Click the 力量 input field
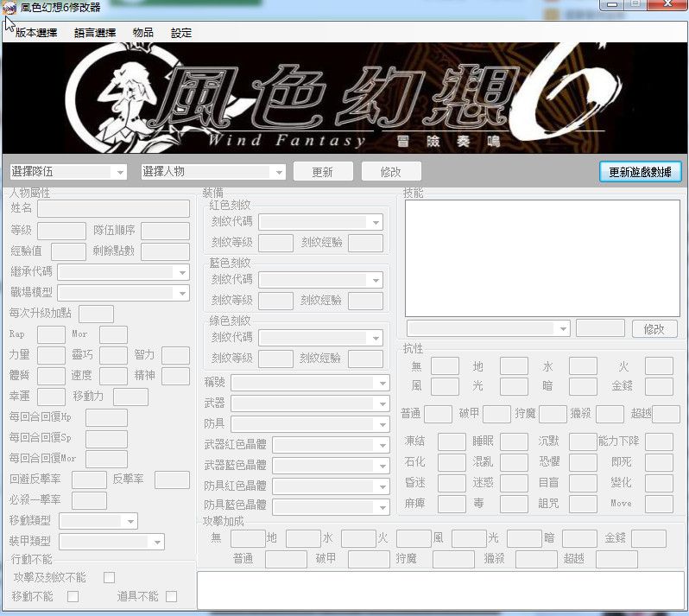The width and height of the screenshot is (689, 616). 52,355
